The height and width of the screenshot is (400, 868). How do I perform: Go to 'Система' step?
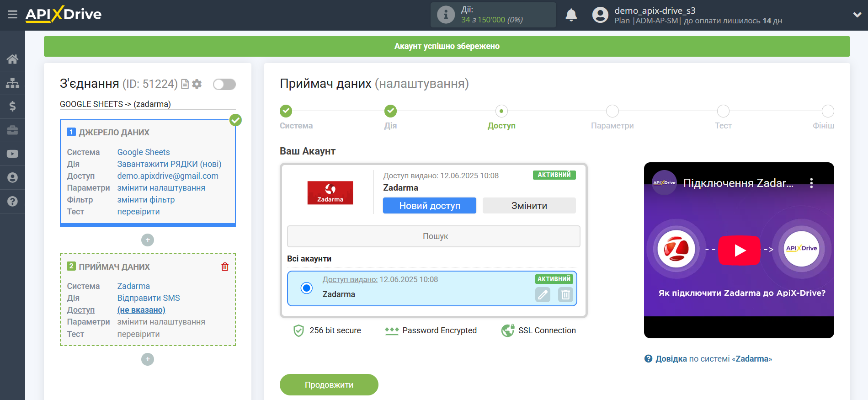pos(286,111)
